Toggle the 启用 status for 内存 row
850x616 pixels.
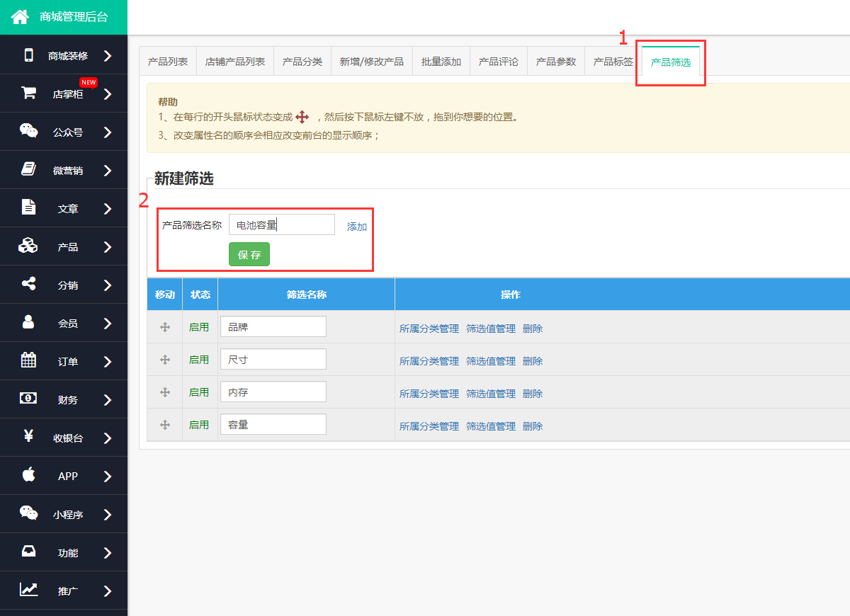coord(199,392)
